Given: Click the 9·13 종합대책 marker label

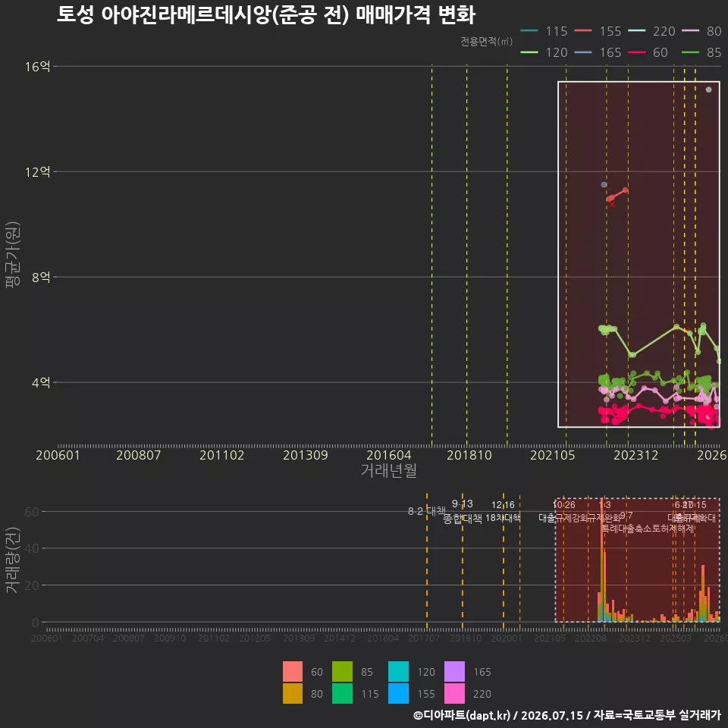Looking at the screenshot, I should click(463, 511).
